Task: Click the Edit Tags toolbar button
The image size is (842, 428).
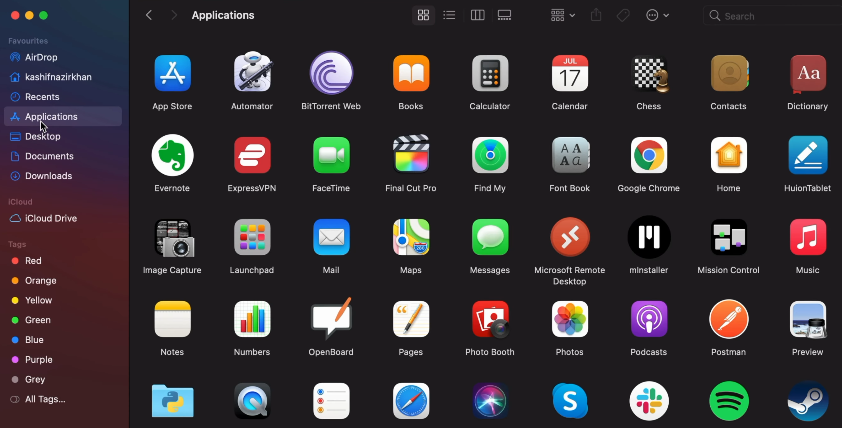Action: coord(623,15)
